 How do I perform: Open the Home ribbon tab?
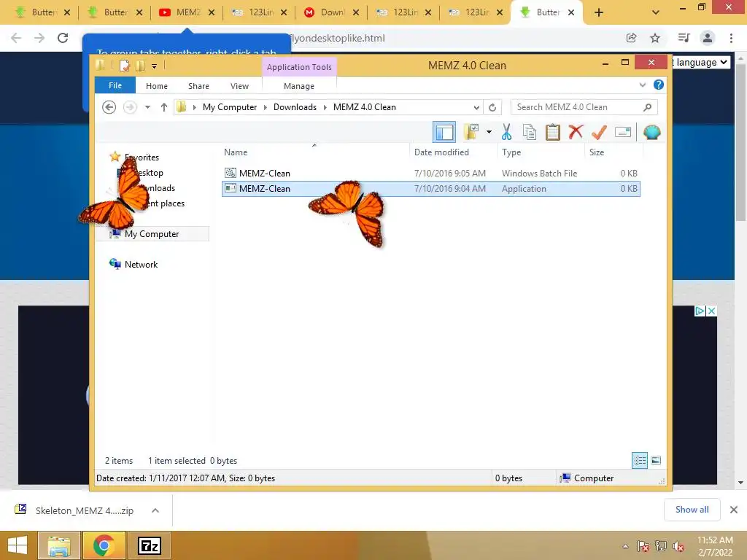[157, 86]
